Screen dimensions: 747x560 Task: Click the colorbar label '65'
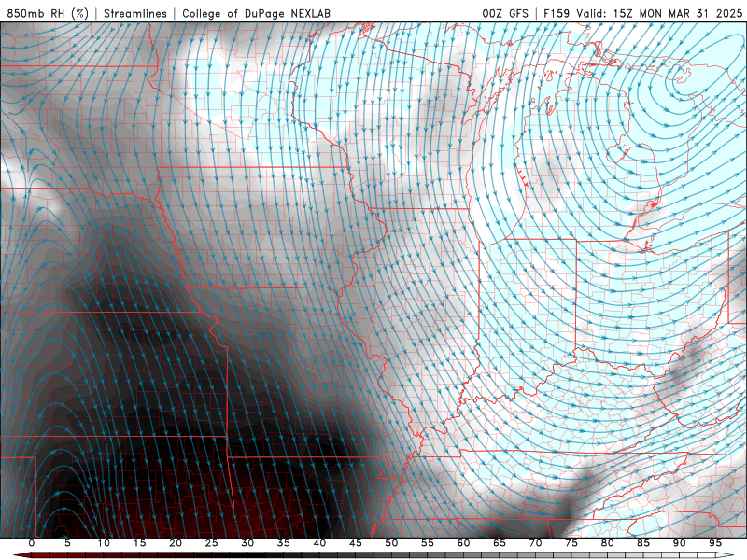coord(500,543)
